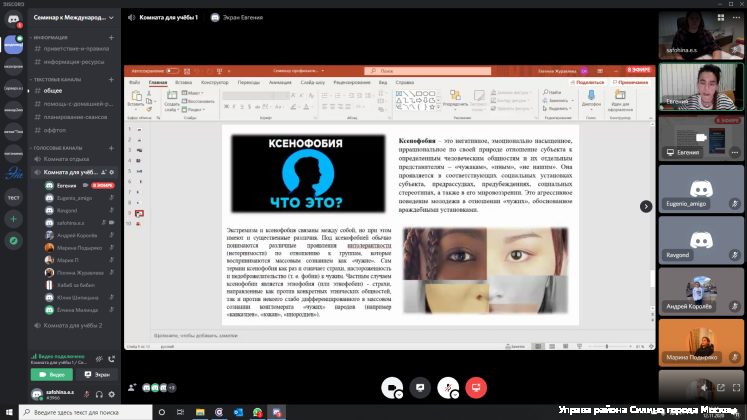Click the screen share button in call controls
Viewport: 747px width, 420px height.
tap(420, 388)
